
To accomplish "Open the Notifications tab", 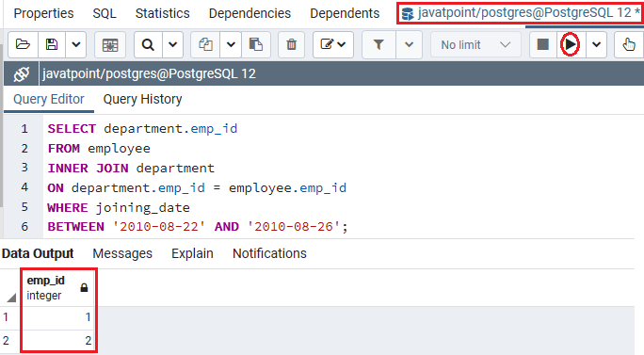I will pyautogui.click(x=269, y=253).
